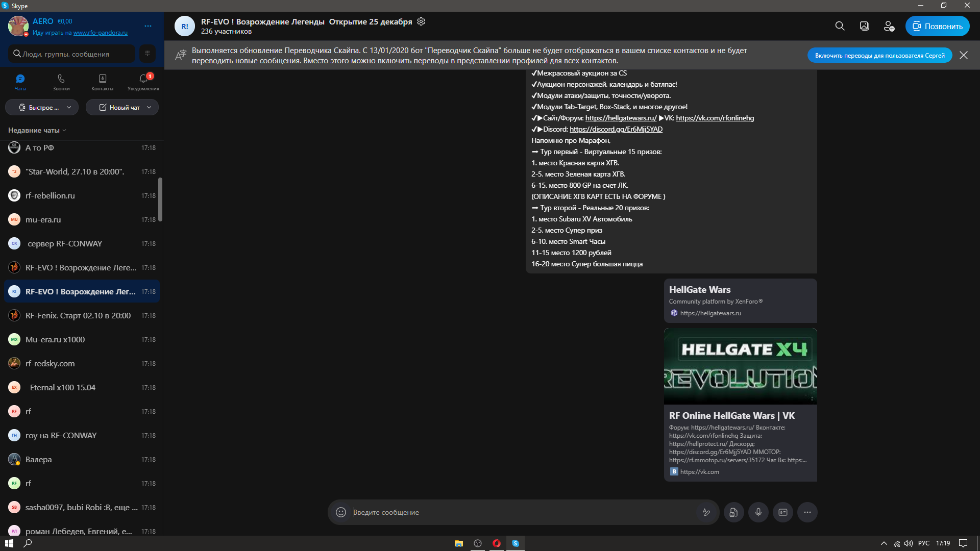The height and width of the screenshot is (551, 980).
Task: Open group settings gear icon
Action: pos(421,21)
